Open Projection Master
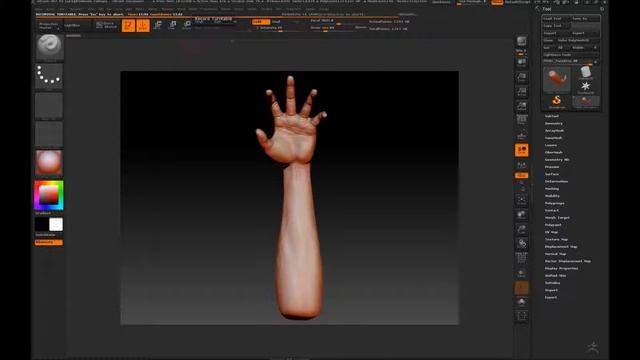 pos(49,26)
